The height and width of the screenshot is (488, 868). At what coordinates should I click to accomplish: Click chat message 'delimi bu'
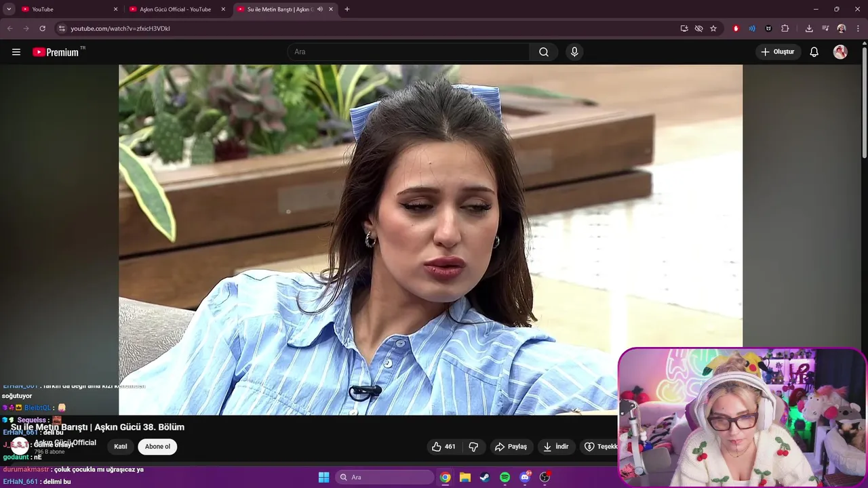[x=57, y=482]
